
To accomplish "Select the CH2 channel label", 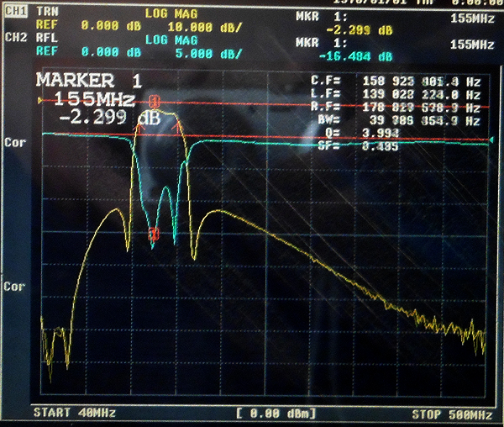I will pos(16,37).
